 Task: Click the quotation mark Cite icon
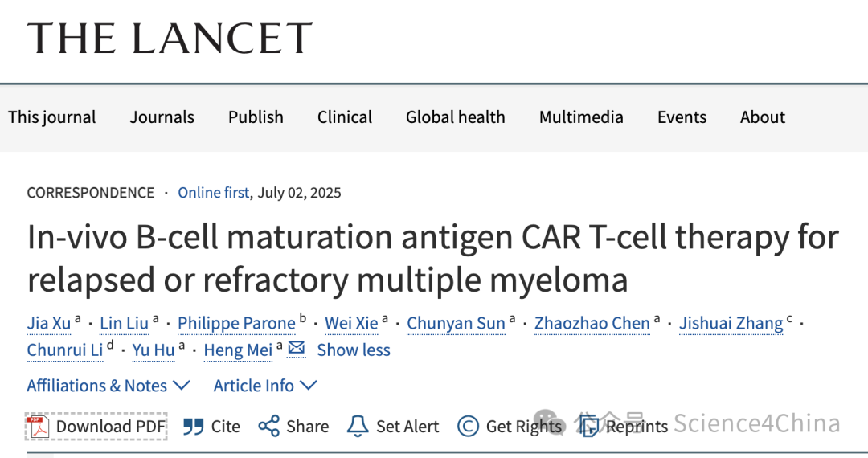pos(193,427)
